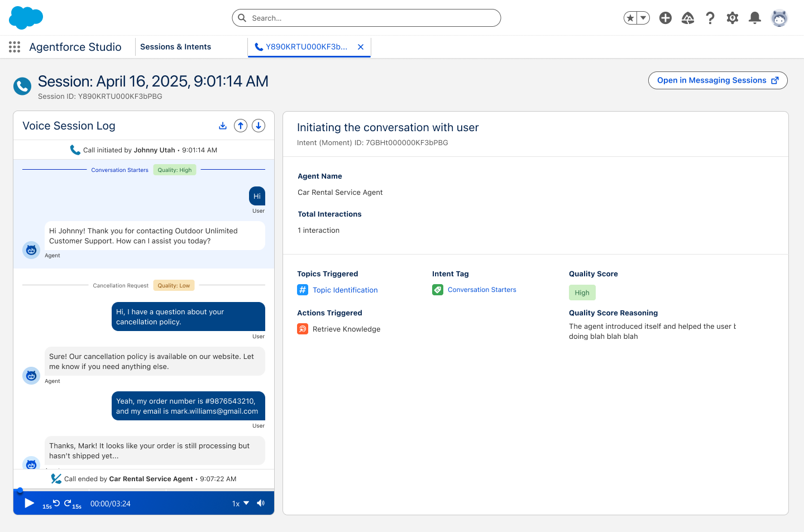Click the agent avatar beside 'Sure!' reply
The image size is (804, 532).
[31, 376]
